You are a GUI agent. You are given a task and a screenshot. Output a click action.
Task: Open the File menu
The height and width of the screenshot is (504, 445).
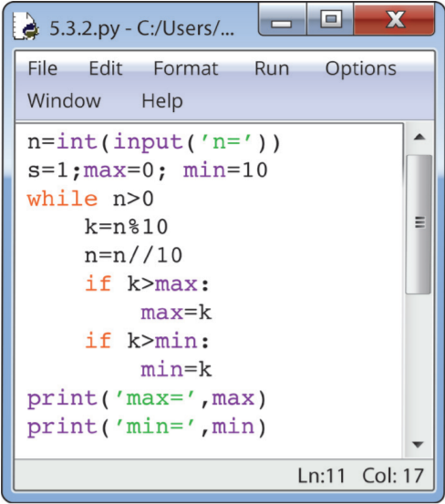click(43, 68)
